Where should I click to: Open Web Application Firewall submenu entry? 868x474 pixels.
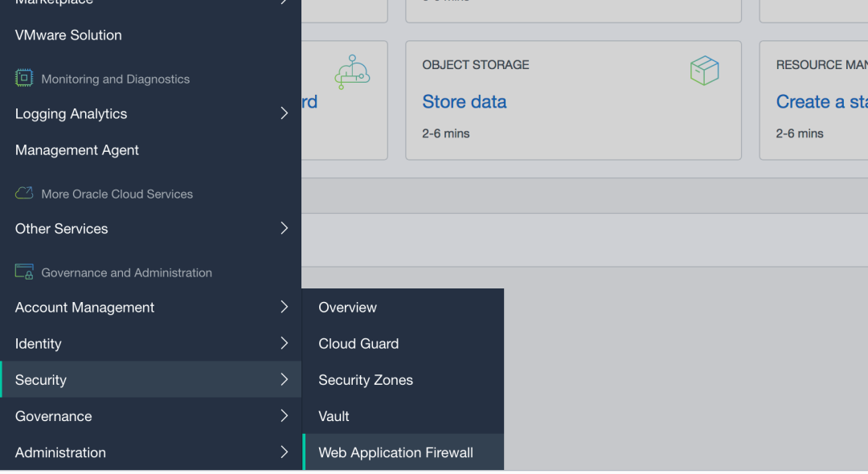pyautogui.click(x=395, y=452)
